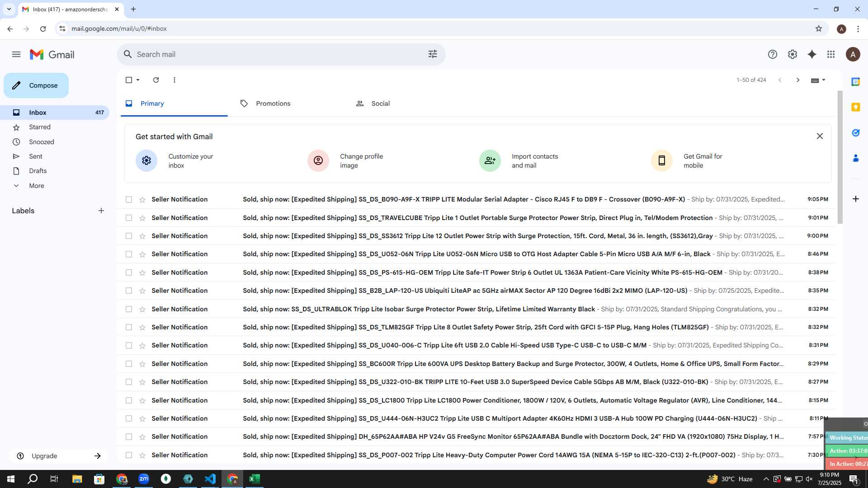Open Windows Start menu
The height and width of the screenshot is (488, 868).
pyautogui.click(x=11, y=479)
